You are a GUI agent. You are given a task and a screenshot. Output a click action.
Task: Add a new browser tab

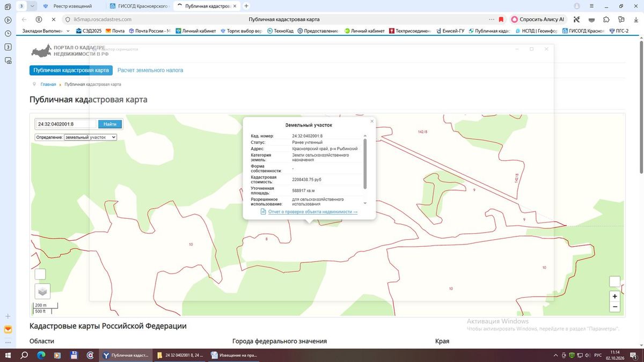coord(246,6)
